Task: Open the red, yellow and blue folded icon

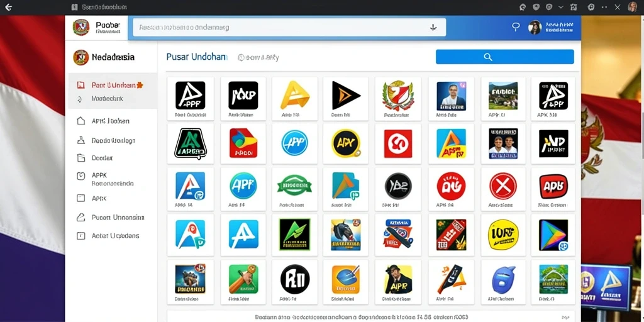Action: [243, 143]
